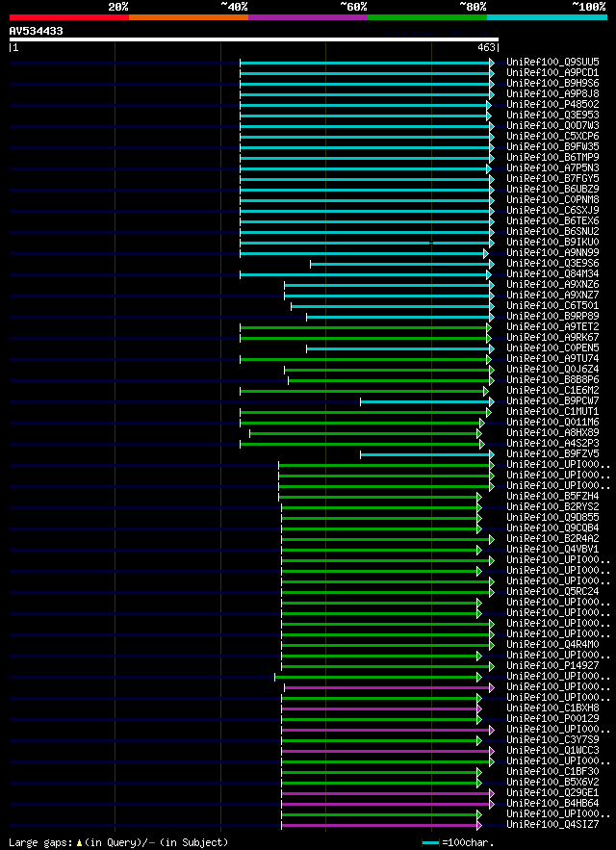This screenshot has width=616, height=850.
Task: Click the UniRef100_B2R4A2 label
Action: click(552, 539)
